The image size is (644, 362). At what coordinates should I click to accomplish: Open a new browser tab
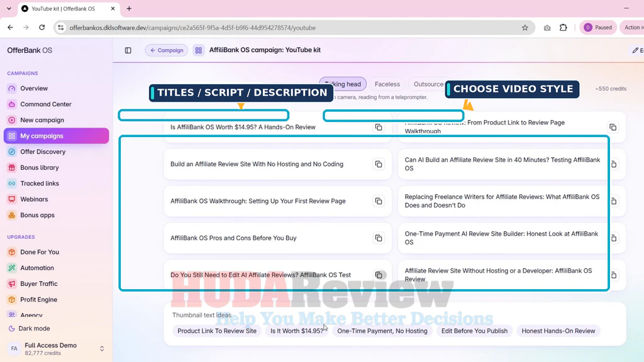pyautogui.click(x=129, y=8)
